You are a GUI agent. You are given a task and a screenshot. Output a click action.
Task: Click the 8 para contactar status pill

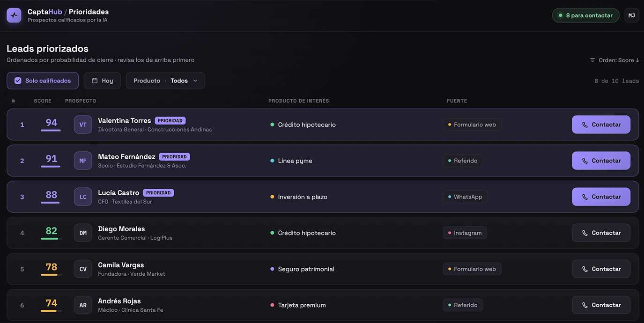585,15
